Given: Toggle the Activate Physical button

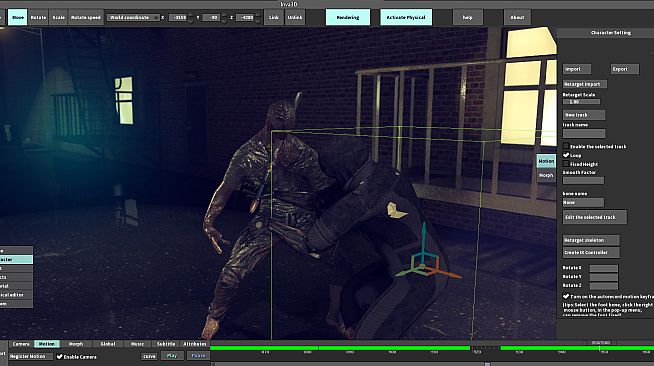Looking at the screenshot, I should tap(406, 18).
